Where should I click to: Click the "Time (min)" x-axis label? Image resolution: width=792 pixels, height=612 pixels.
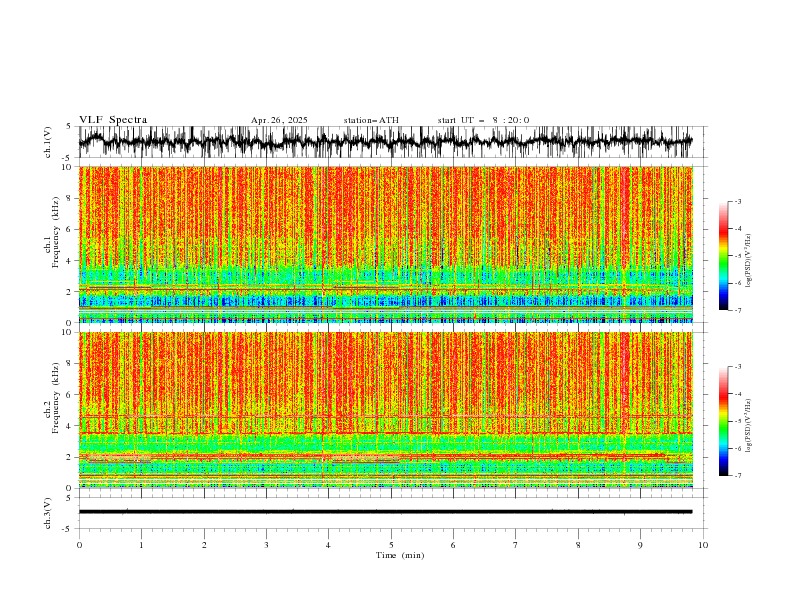point(400,555)
